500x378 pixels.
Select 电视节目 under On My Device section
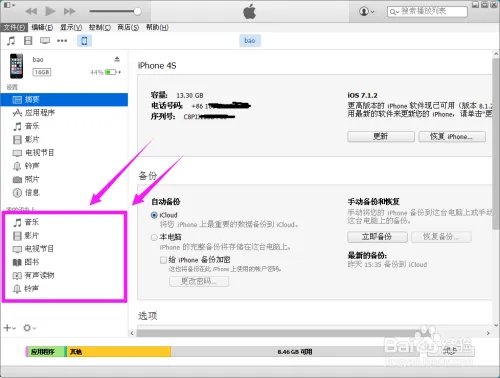[x=64, y=249]
